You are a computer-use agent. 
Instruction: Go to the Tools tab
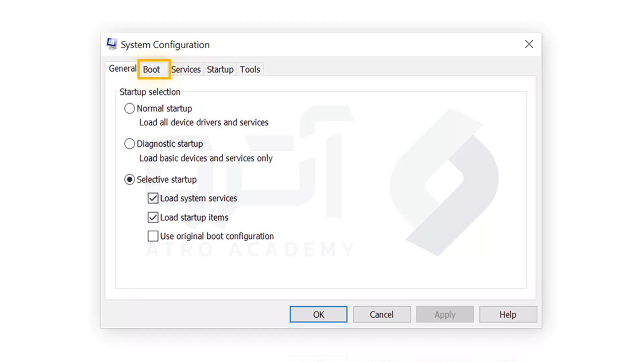[250, 69]
